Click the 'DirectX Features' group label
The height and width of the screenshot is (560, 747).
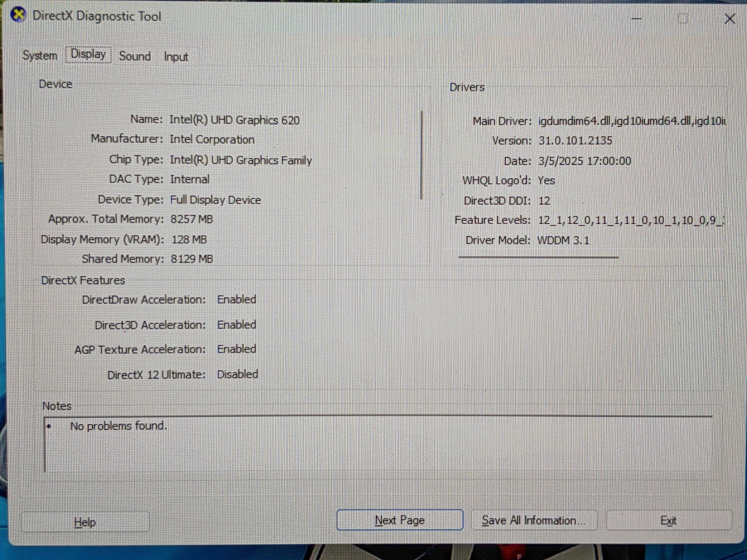(x=83, y=280)
